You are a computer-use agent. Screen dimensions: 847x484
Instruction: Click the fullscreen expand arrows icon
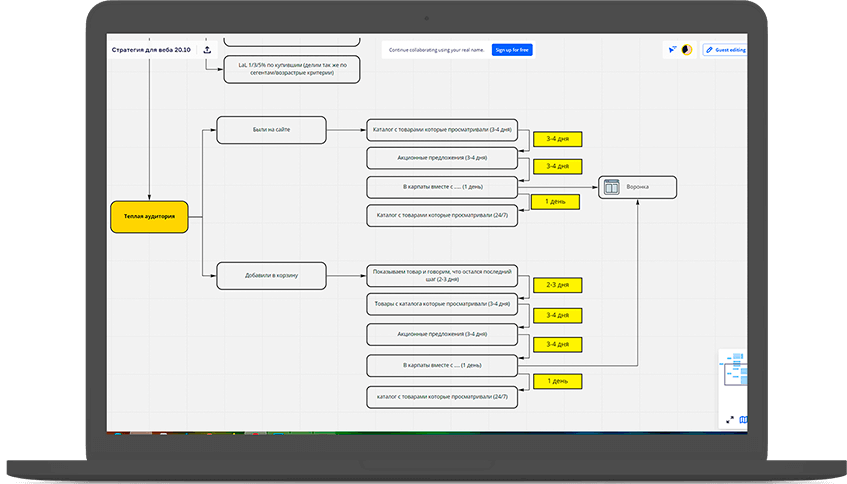(729, 420)
